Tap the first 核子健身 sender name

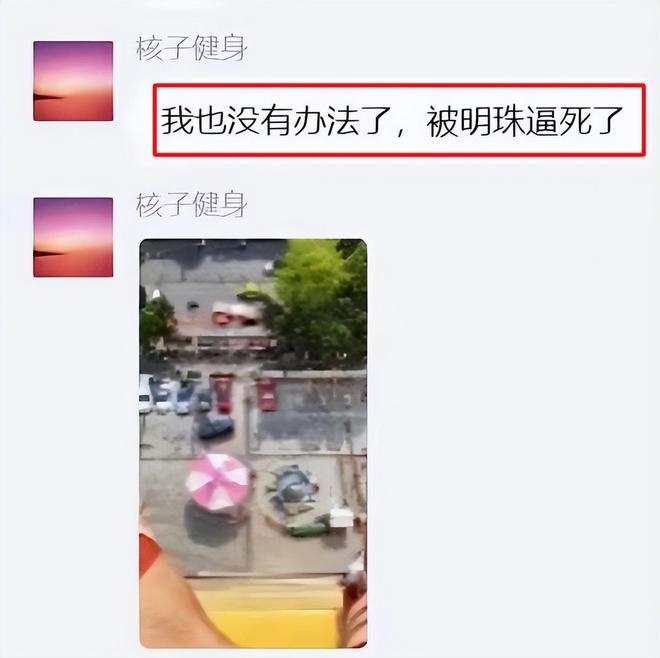(191, 49)
